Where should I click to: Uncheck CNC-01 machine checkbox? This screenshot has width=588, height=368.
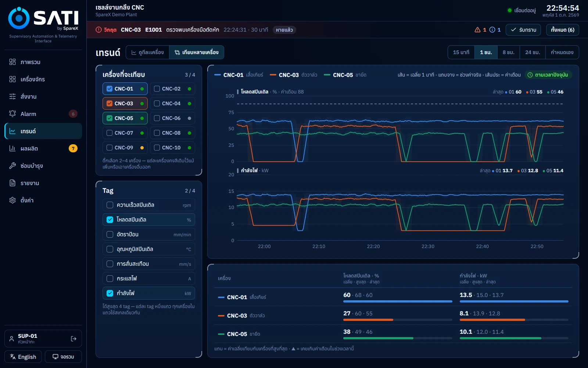point(110,89)
